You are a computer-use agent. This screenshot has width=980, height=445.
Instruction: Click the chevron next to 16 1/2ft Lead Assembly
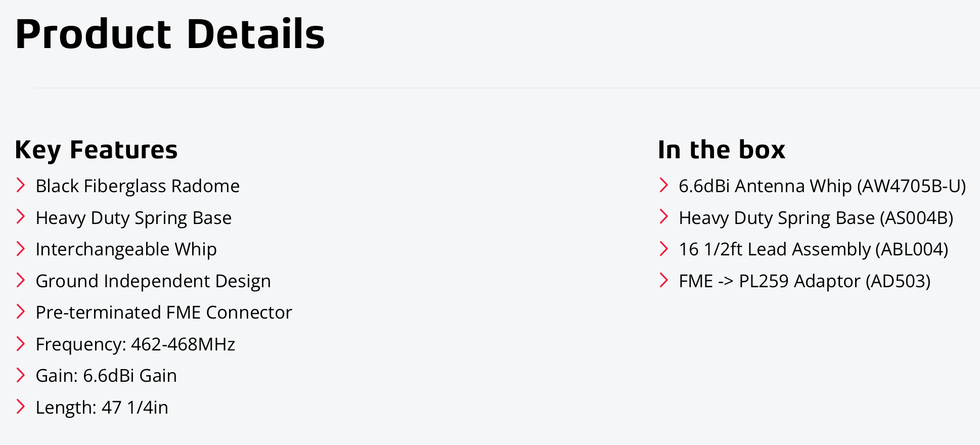(x=664, y=248)
